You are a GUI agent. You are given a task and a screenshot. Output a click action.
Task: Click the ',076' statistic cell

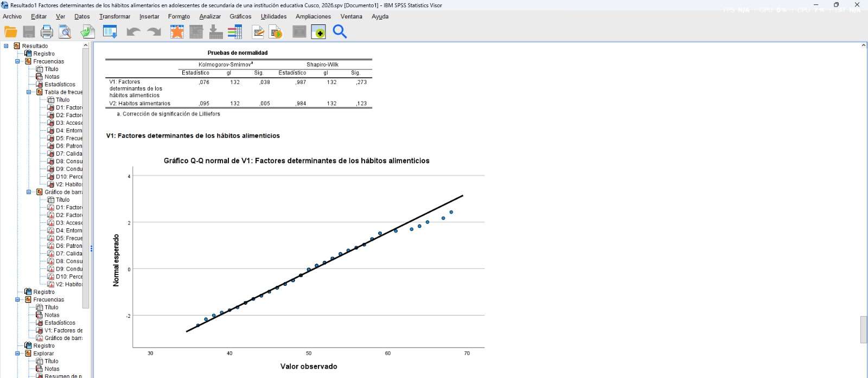point(203,82)
